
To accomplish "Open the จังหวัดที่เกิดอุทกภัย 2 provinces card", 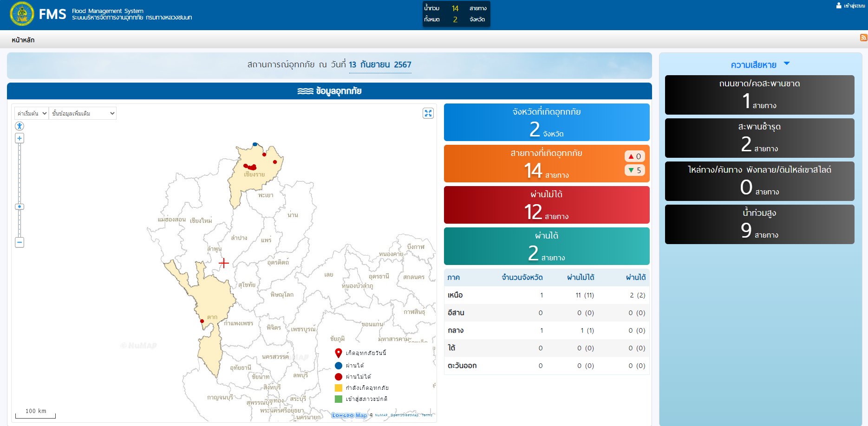I will pos(547,122).
